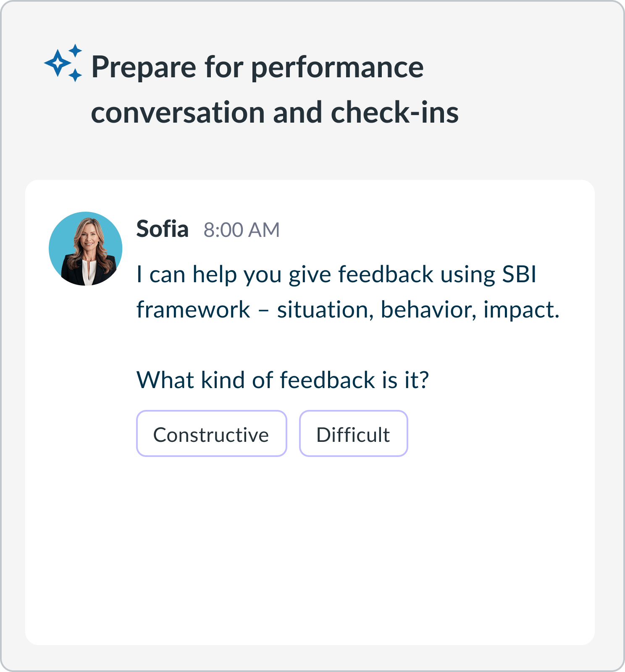
Task: Click the blue sparkle AI icon
Action: click(x=63, y=63)
